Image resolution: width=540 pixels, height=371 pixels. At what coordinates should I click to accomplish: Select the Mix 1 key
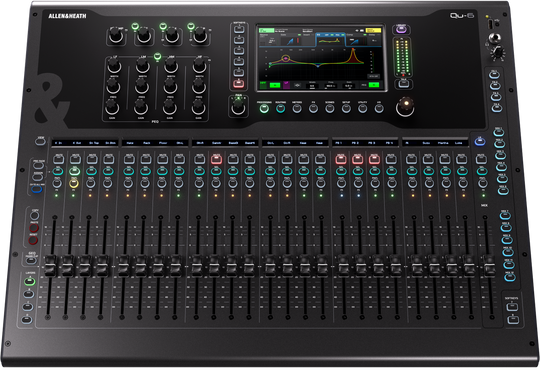tap(499, 132)
